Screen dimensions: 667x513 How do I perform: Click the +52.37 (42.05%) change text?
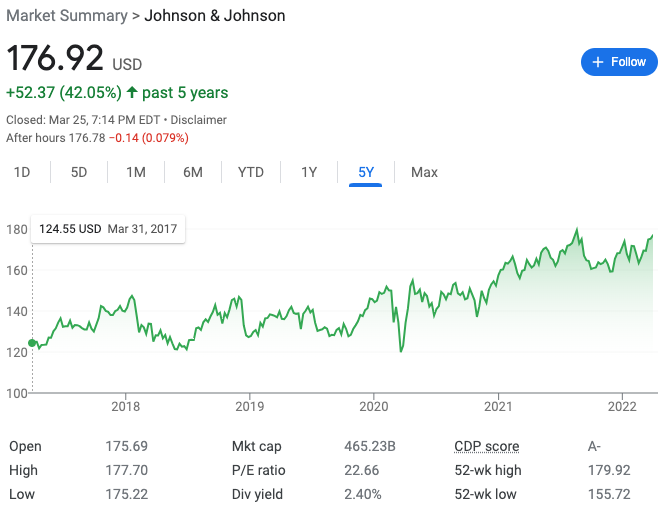pyautogui.click(x=64, y=93)
